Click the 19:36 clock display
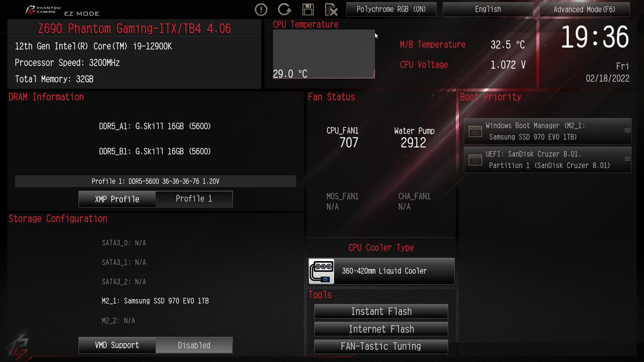The width and height of the screenshot is (644, 362). [595, 38]
